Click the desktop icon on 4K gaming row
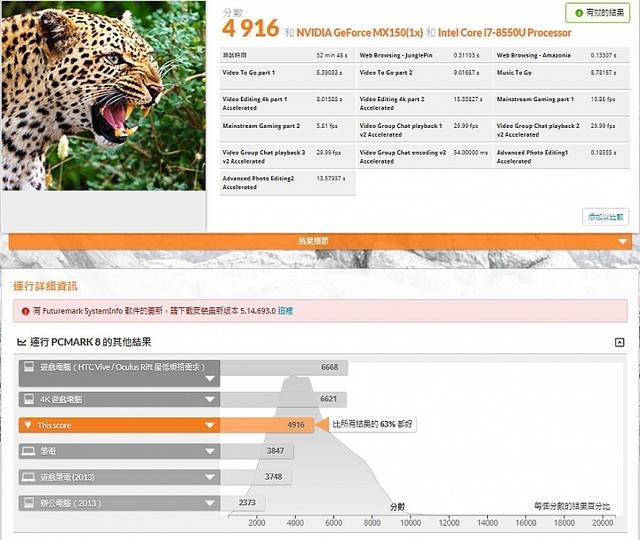The image size is (640, 540). [29, 399]
